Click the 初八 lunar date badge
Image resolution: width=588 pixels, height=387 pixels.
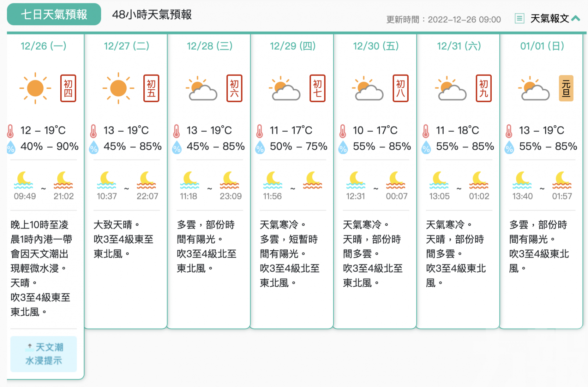(401, 88)
